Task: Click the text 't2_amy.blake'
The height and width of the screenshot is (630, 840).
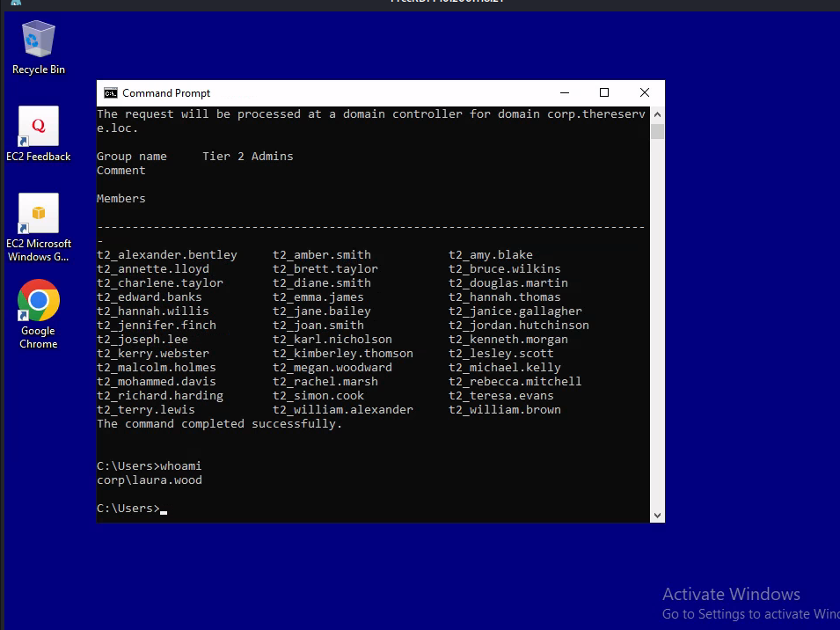Action: point(491,255)
